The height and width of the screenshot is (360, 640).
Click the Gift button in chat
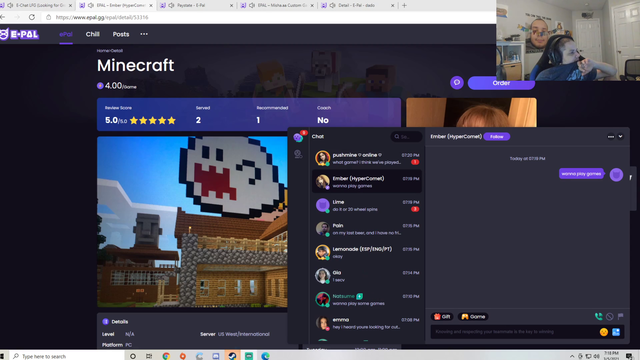coord(442,317)
